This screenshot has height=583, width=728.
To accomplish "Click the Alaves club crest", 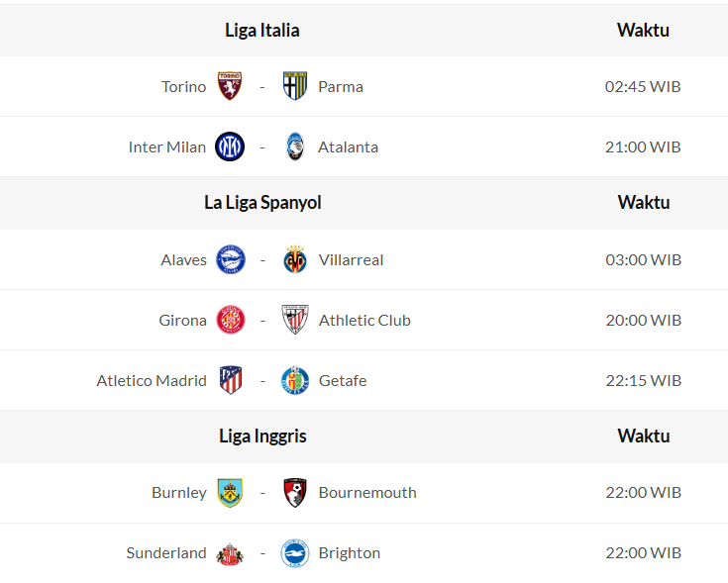I will coord(230,259).
